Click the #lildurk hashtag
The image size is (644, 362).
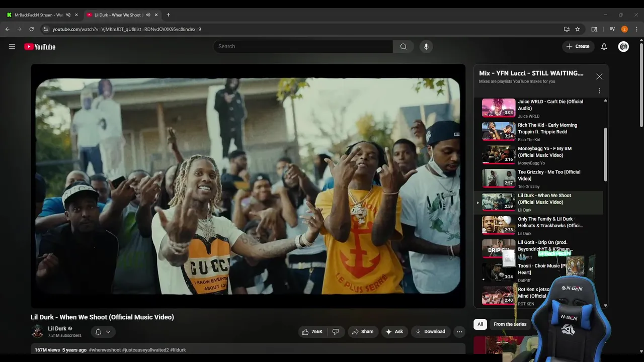(178, 350)
